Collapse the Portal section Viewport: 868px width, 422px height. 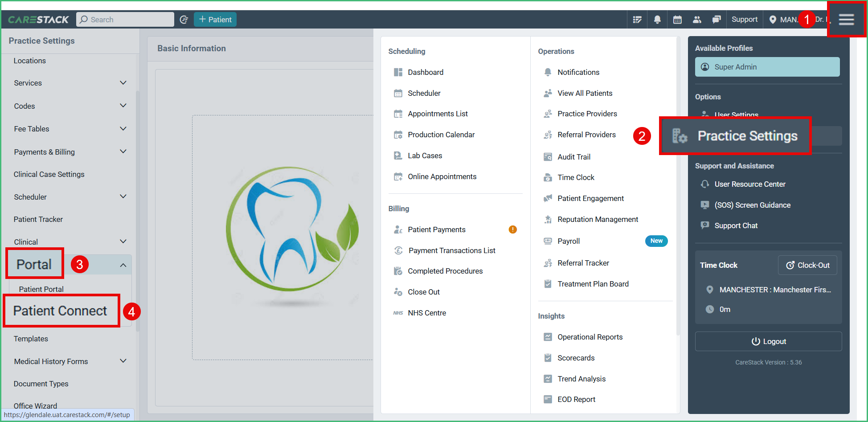(x=123, y=264)
